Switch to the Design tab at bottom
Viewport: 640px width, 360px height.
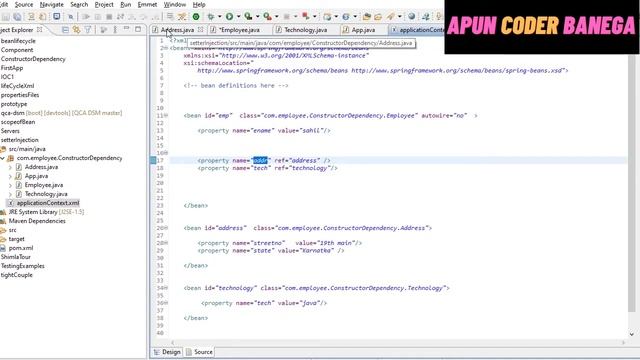(167, 352)
